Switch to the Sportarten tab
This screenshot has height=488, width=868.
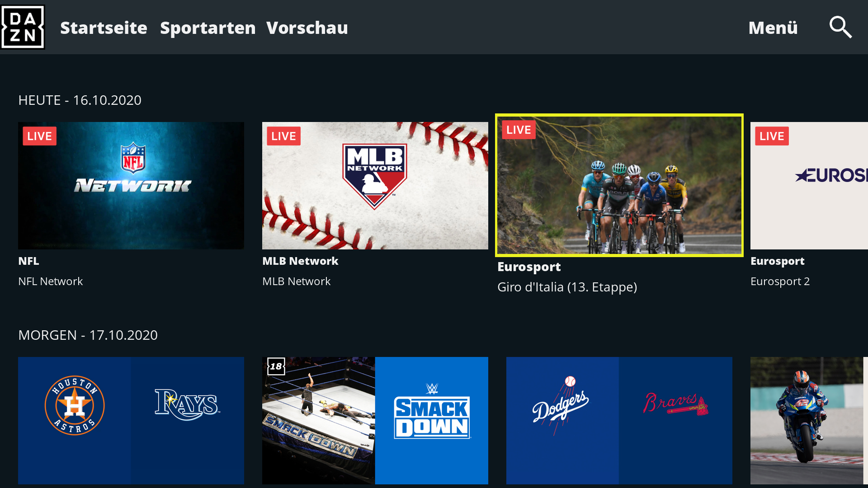pyautogui.click(x=208, y=28)
